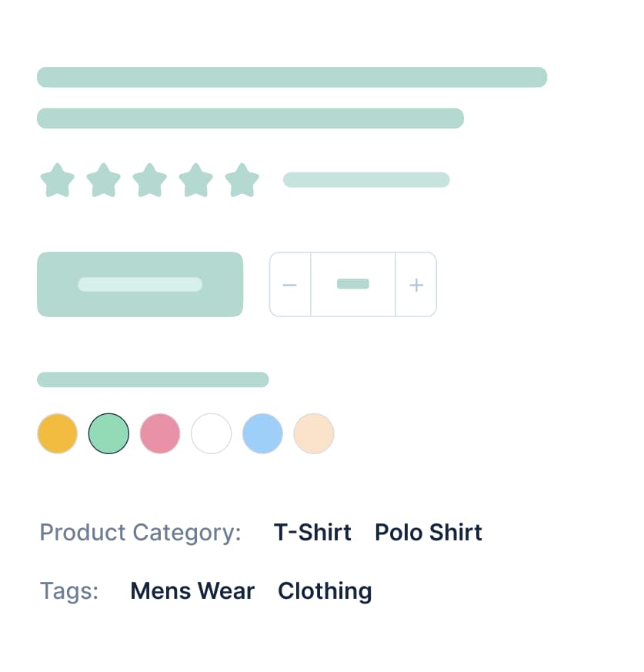Increase quantity with the plus button
The height and width of the screenshot is (672, 644).
416,285
